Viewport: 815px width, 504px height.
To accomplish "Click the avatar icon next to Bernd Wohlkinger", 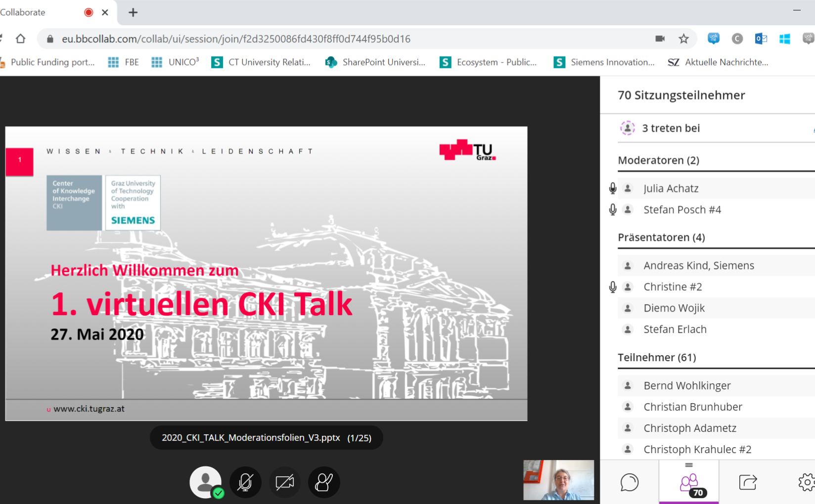I will pos(628,385).
